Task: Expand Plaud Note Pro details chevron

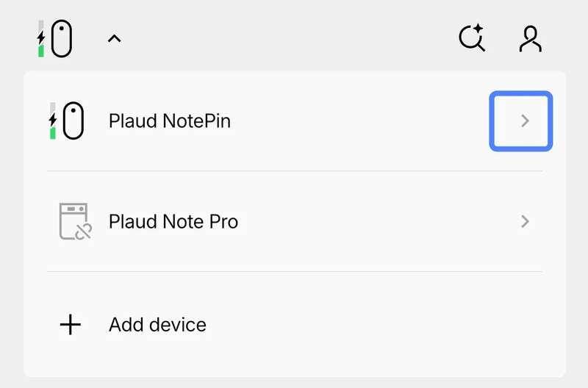Action: click(525, 221)
